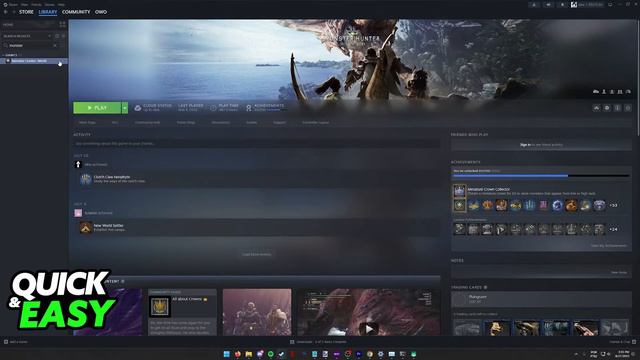Open the game Manage gear icon
The height and width of the screenshot is (360, 640).
[x=607, y=108]
